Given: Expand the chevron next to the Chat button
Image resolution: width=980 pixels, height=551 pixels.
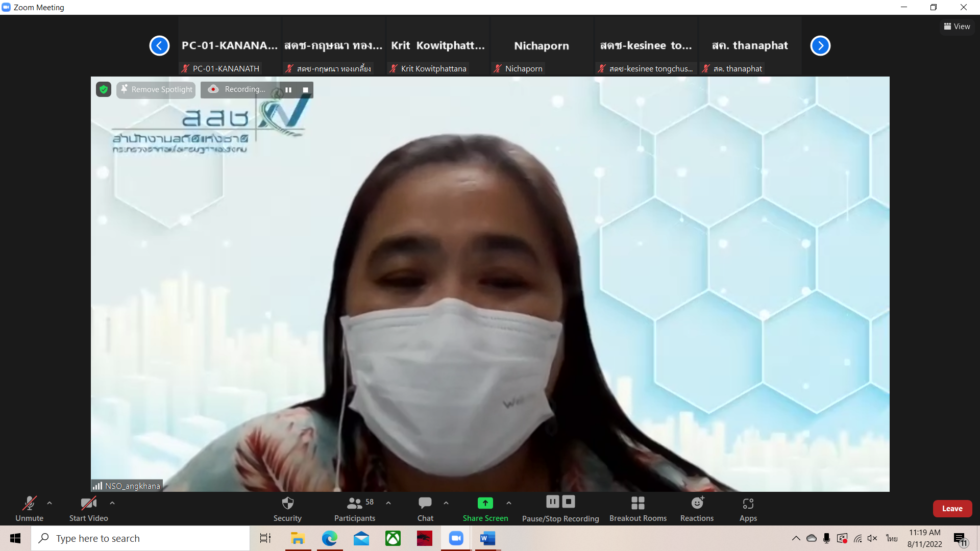Looking at the screenshot, I should click(446, 503).
